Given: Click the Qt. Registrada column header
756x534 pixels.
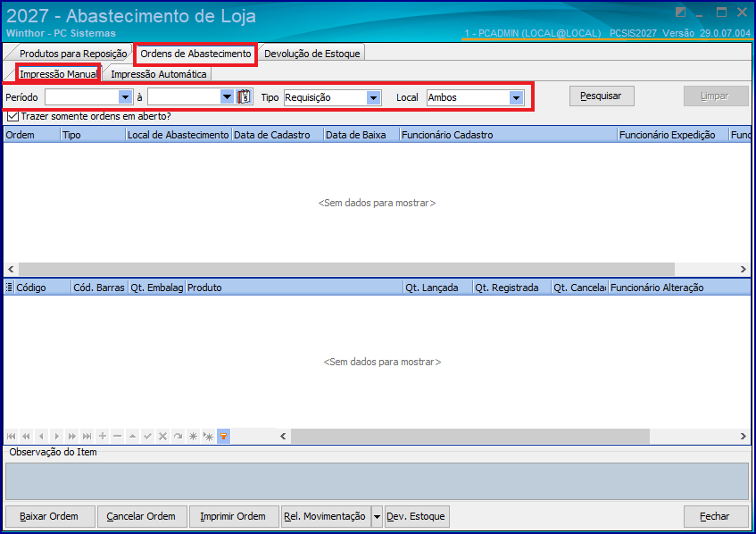Looking at the screenshot, I should coord(512,288).
